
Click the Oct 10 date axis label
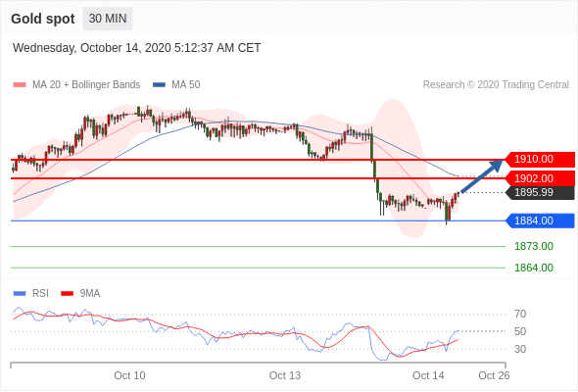129,375
